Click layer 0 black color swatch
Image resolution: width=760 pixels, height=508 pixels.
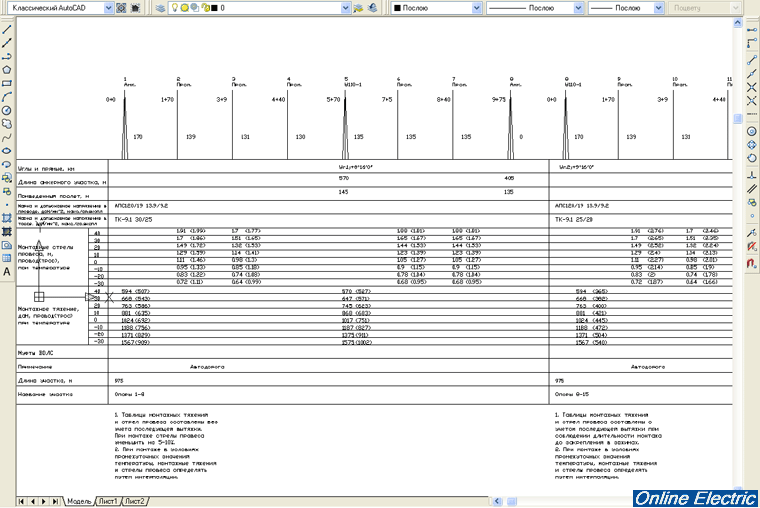pyautogui.click(x=214, y=8)
